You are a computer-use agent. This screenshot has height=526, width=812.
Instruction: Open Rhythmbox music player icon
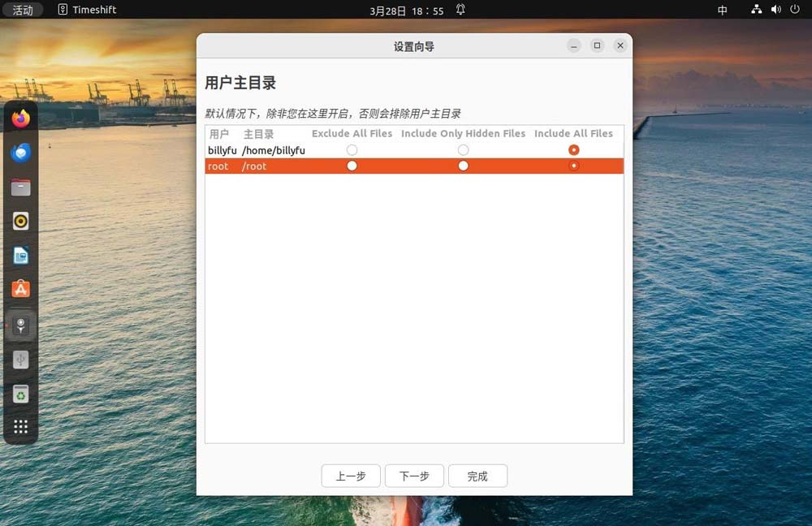coord(21,221)
